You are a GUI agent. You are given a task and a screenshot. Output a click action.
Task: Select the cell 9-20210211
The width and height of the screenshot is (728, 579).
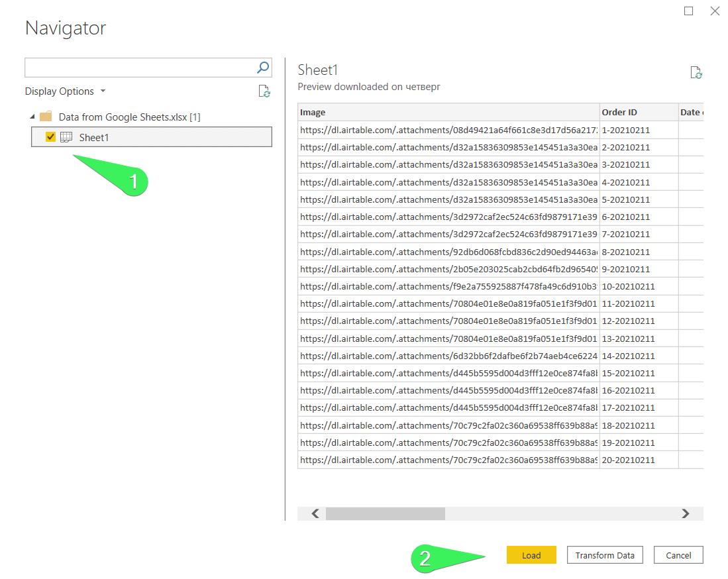[x=639, y=269]
